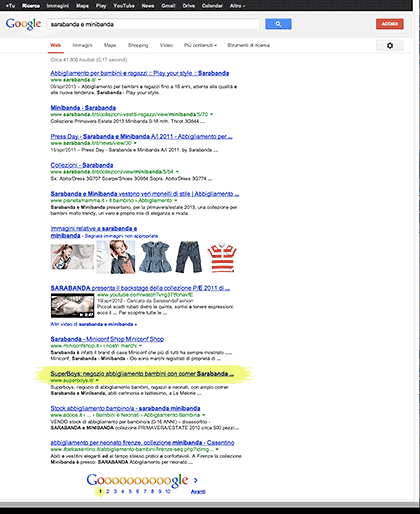This screenshot has width=420, height=514.
Task: Open SARABANDA presenta il backstage video result
Action: [x=140, y=288]
